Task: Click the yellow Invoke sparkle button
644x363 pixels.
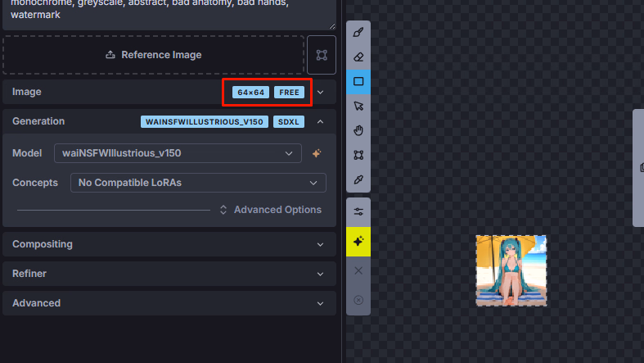Action: 358,241
